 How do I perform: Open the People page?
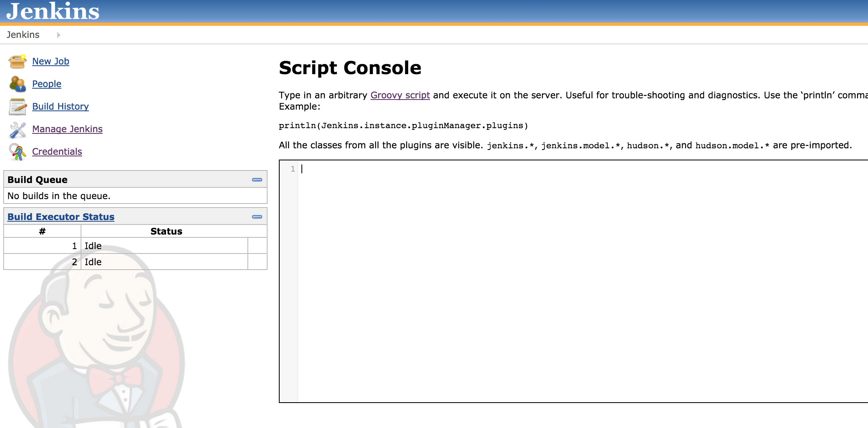click(x=47, y=84)
